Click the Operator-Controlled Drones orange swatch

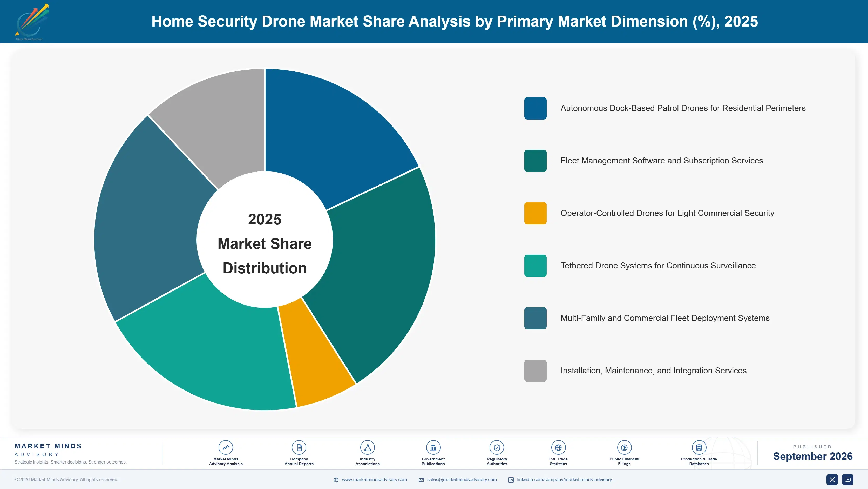[x=535, y=213]
